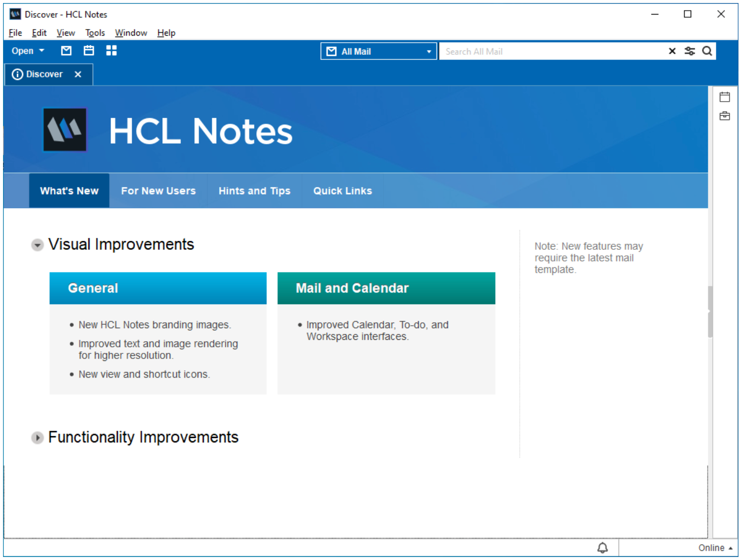
Task: Click the Functionality Improvements heading
Action: [143, 437]
